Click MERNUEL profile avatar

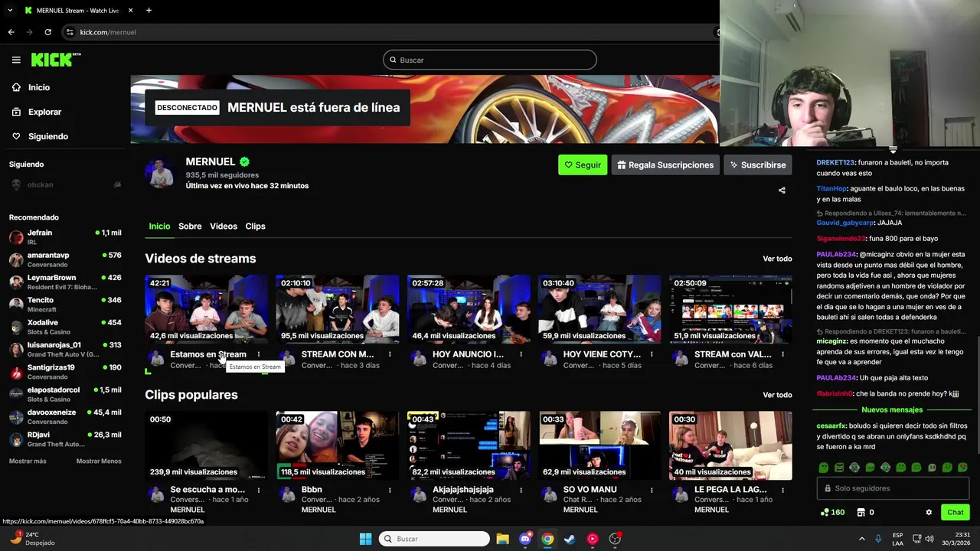(161, 174)
